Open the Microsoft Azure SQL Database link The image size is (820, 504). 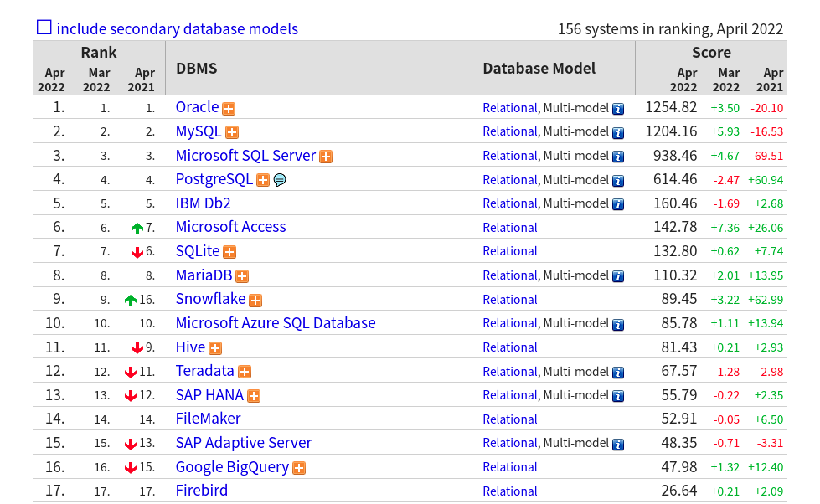point(276,323)
